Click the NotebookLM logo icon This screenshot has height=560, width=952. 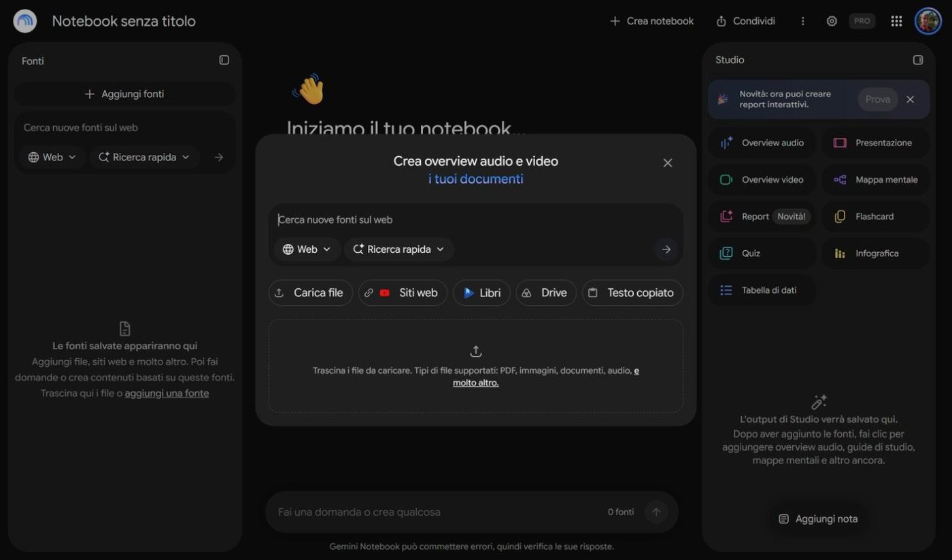coord(25,21)
